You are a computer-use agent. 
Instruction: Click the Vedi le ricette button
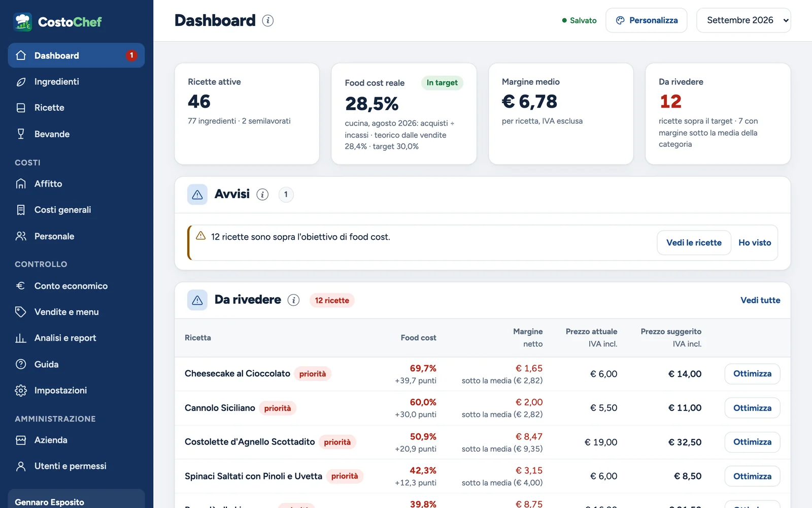pyautogui.click(x=694, y=243)
